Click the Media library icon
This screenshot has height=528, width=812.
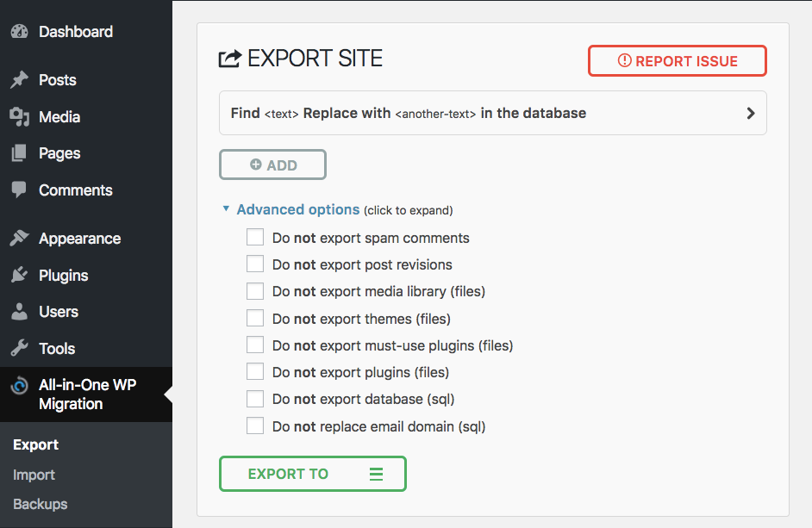pyautogui.click(x=20, y=117)
